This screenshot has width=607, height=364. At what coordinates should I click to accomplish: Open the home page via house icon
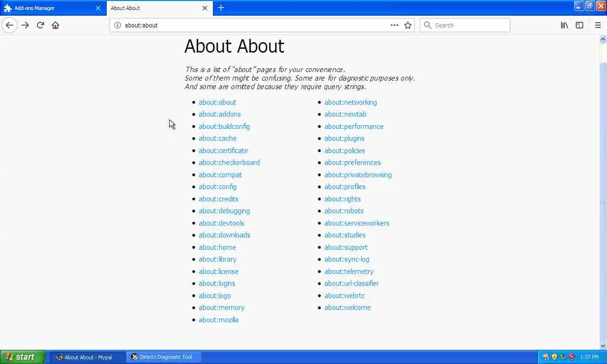[x=55, y=25]
